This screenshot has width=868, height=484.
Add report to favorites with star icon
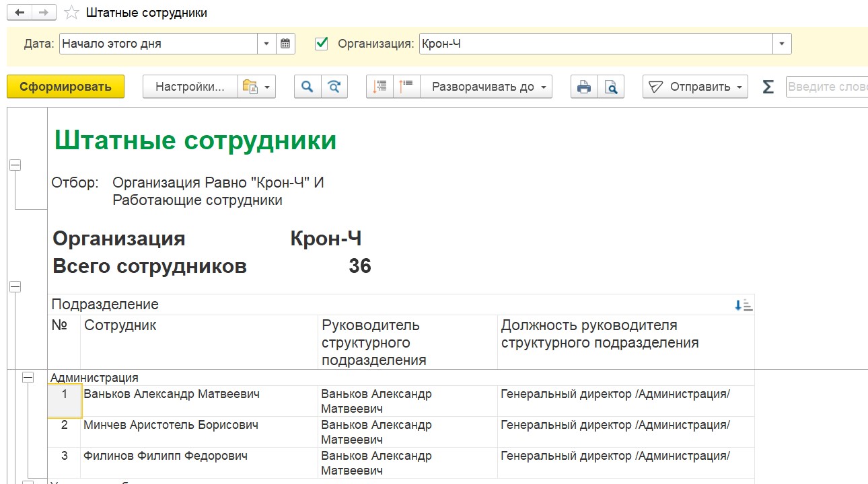pos(69,13)
